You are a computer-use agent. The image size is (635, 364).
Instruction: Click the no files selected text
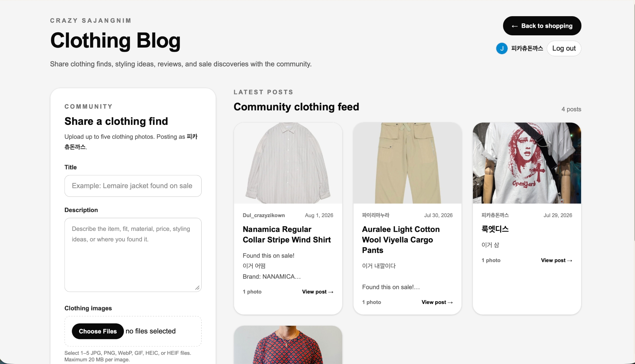click(150, 331)
